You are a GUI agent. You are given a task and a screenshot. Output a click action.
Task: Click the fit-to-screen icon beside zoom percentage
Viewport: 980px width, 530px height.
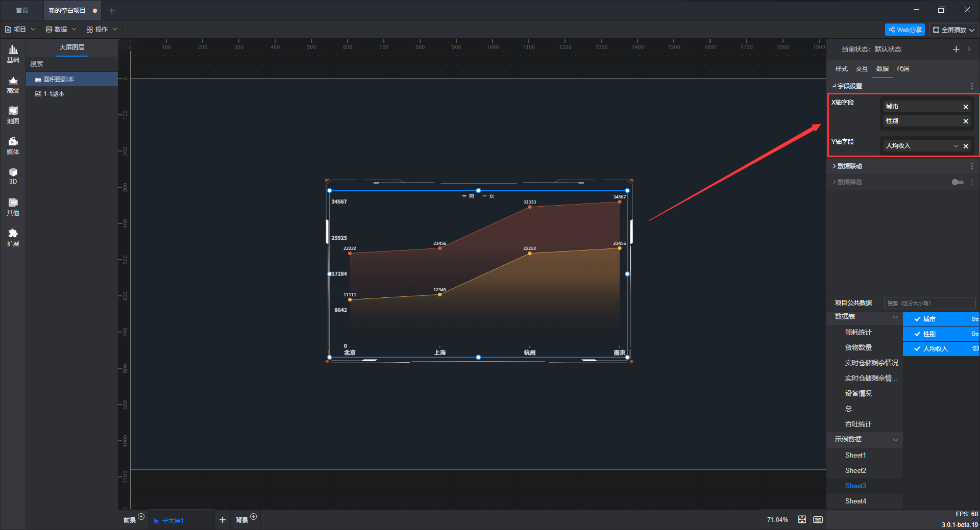802,519
